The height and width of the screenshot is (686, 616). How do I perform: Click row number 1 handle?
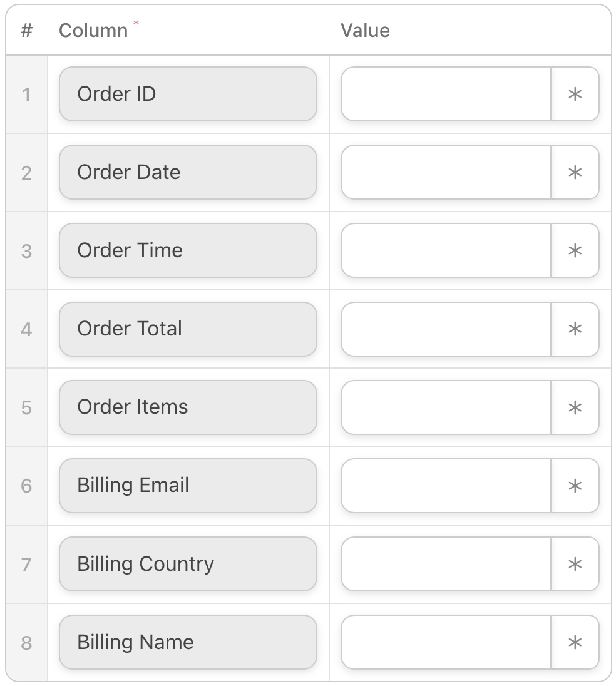coord(26,95)
